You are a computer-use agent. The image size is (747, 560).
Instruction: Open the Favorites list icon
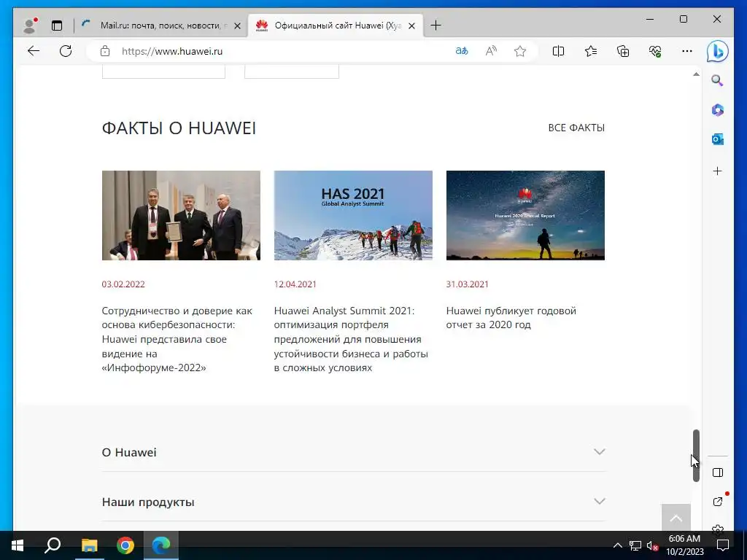591,51
